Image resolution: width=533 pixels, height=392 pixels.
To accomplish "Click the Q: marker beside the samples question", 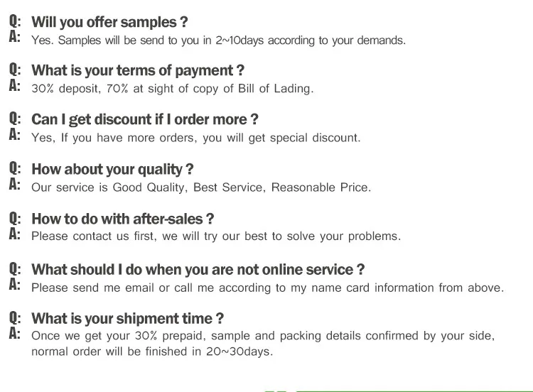I will click(x=15, y=21).
